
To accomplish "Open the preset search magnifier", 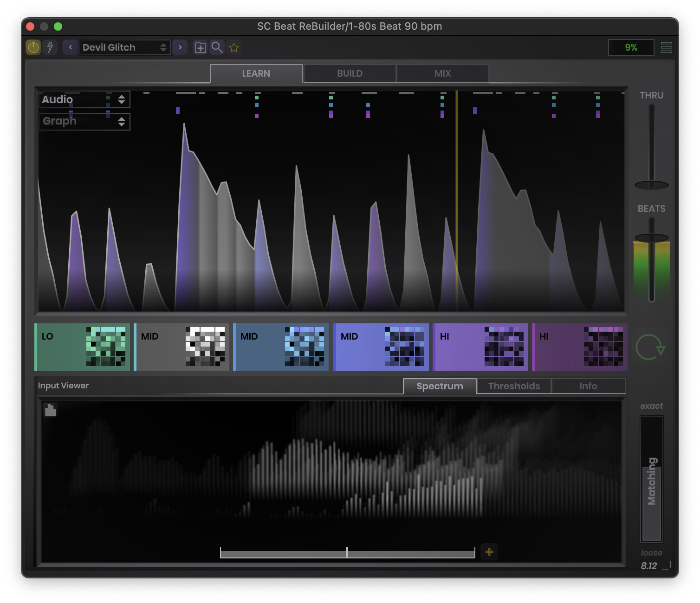I will [x=217, y=47].
